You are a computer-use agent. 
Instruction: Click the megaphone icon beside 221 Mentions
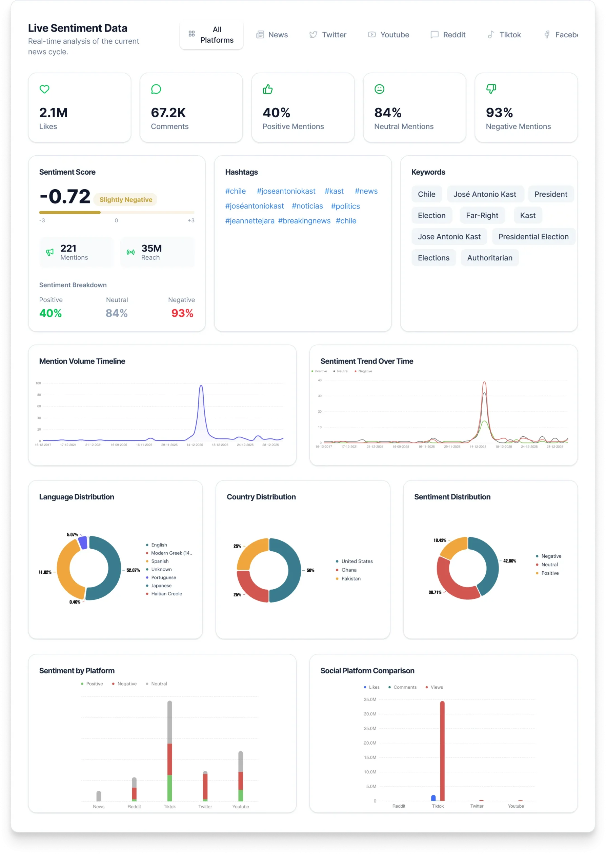point(50,252)
